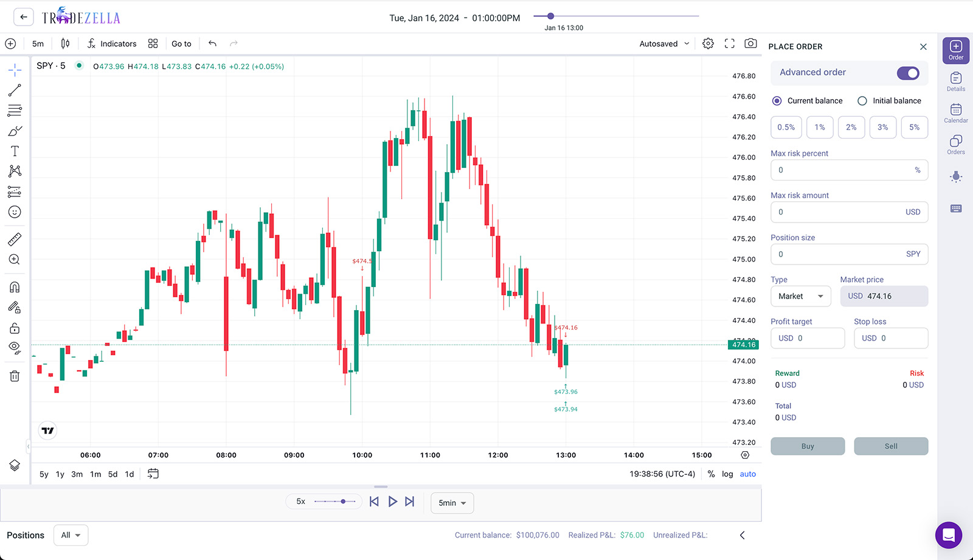Image resolution: width=973 pixels, height=560 pixels.
Task: Open the Details sidebar tab
Action: coord(956,82)
